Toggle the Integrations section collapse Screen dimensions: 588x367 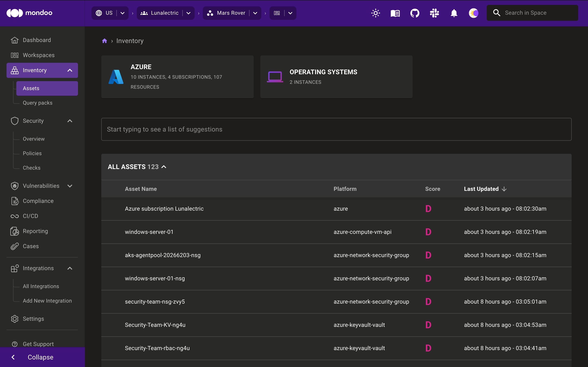[70, 268]
